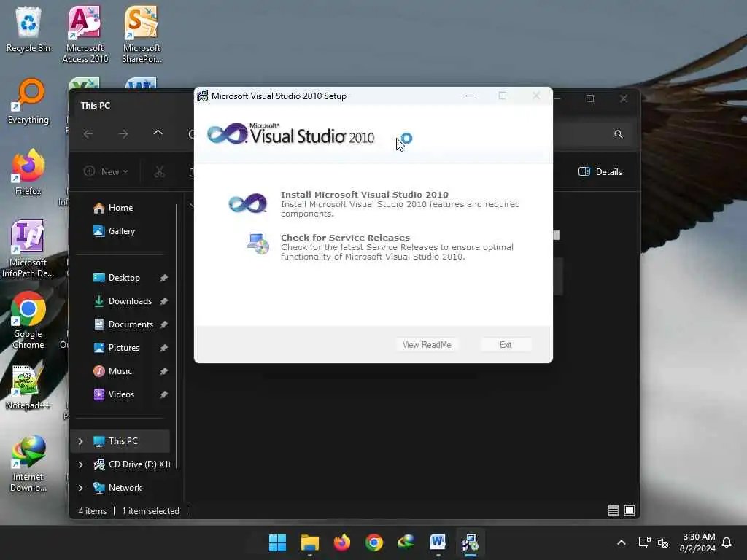
Task: Expand the CD Drive (F:) tree node
Action: [x=80, y=464]
